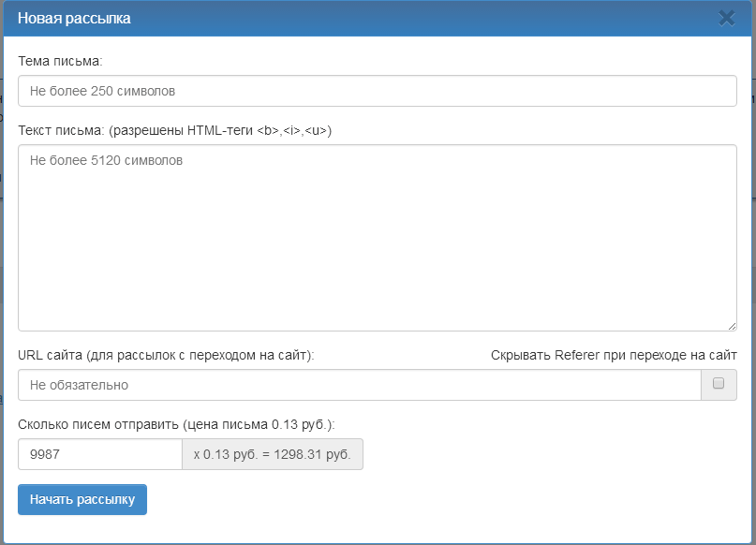Click the Новая рассылка dialog title
The height and width of the screenshot is (545, 756).
click(x=74, y=19)
